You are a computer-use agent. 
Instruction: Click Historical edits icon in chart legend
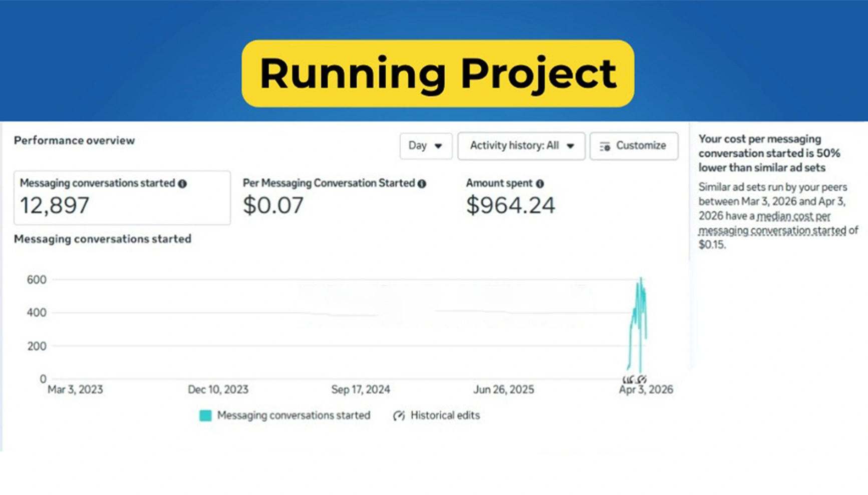(x=399, y=415)
